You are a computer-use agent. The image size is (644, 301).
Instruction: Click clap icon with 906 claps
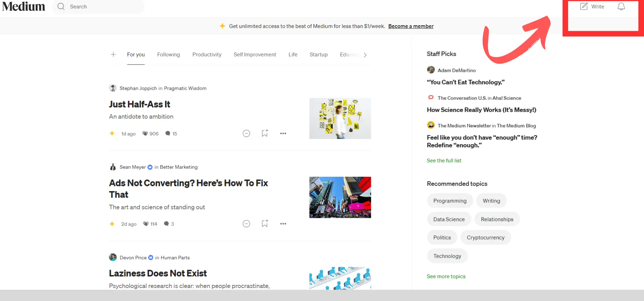[x=145, y=133]
